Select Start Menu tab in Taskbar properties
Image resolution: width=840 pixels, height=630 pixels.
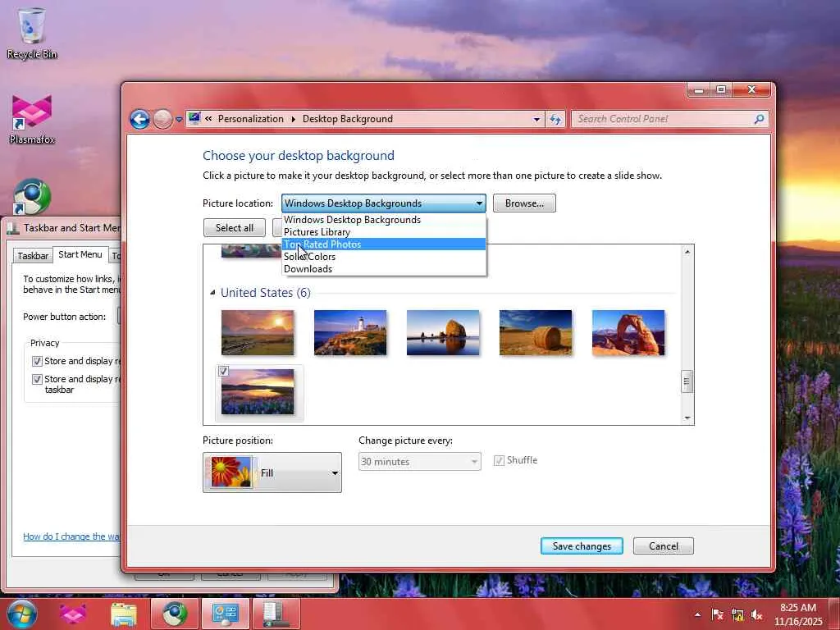click(x=80, y=254)
